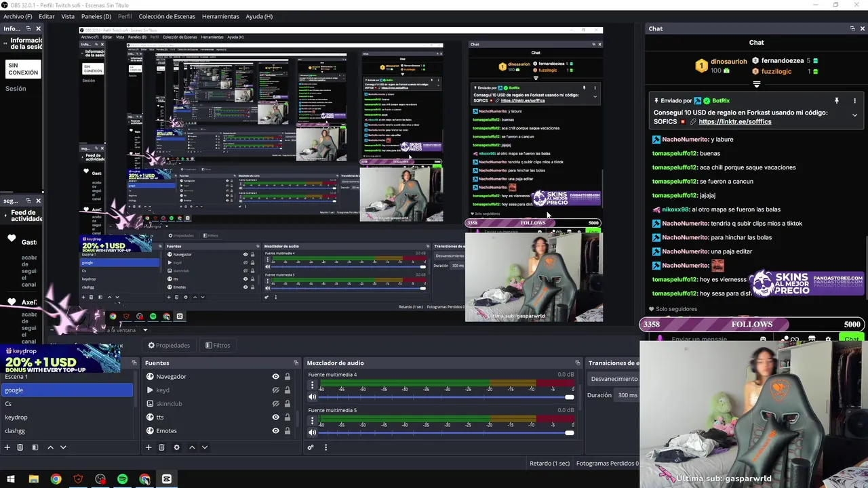Remove selected source with trash icon
This screenshot has width=868, height=488.
161,447
